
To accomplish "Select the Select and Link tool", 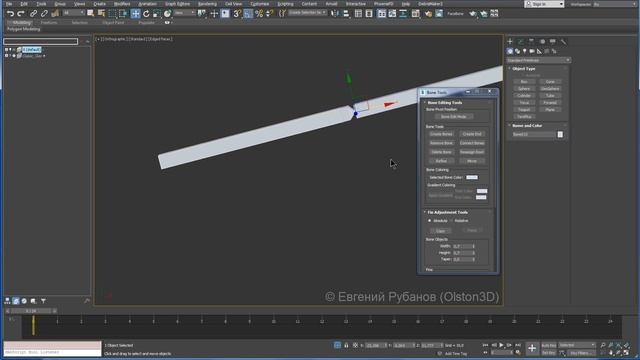I will pyautogui.click(x=33, y=13).
